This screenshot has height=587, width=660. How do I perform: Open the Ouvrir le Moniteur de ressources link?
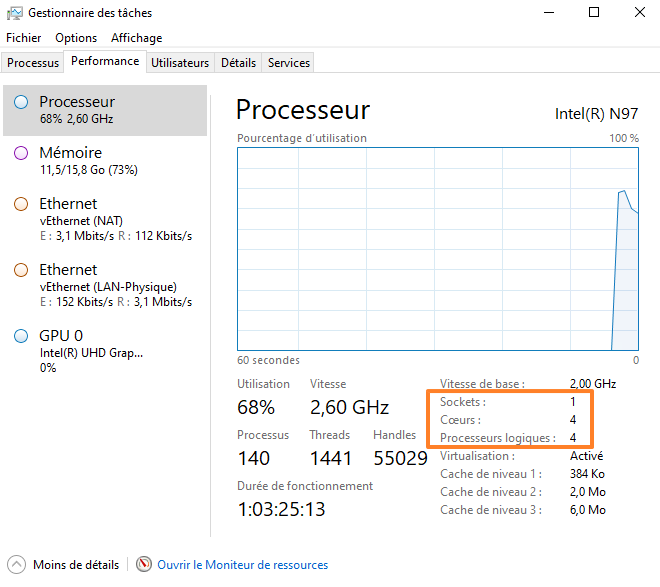click(242, 565)
